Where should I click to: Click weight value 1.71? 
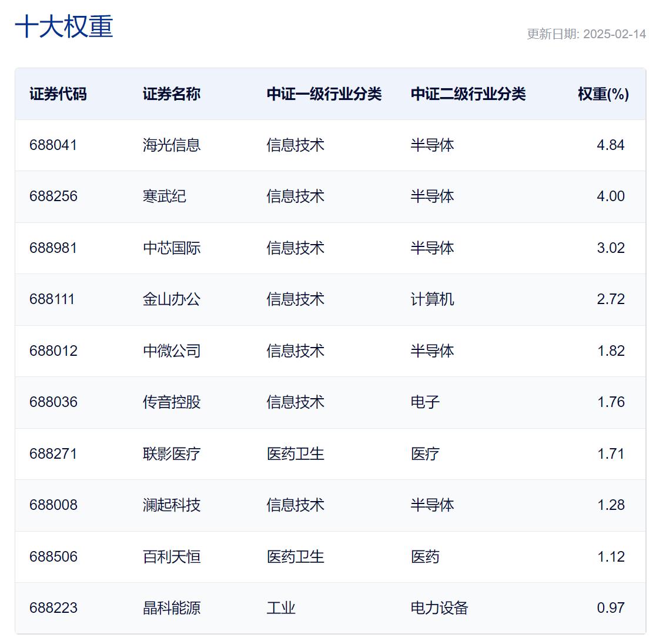click(611, 454)
